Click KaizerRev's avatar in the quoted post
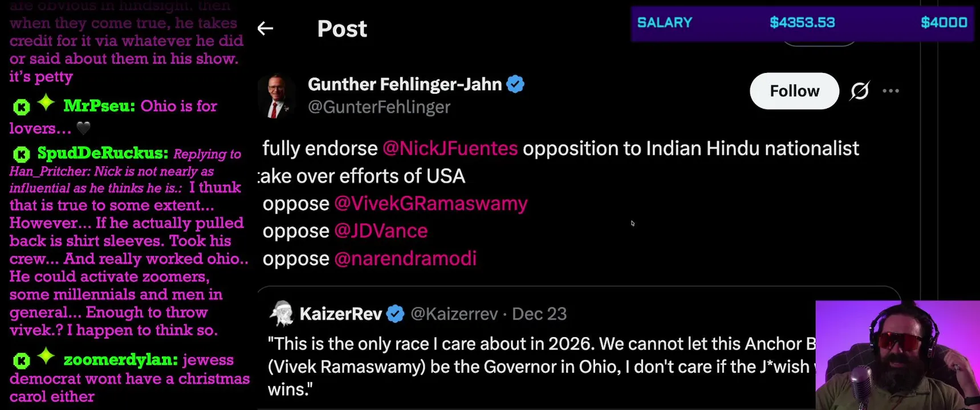 282,314
